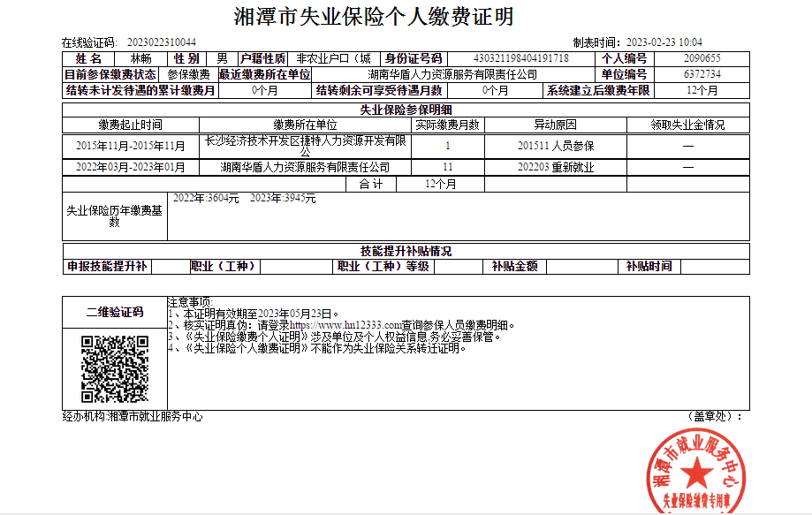This screenshot has width=812, height=515.
Task: Click the 补贴金额 column header
Action: point(514,266)
